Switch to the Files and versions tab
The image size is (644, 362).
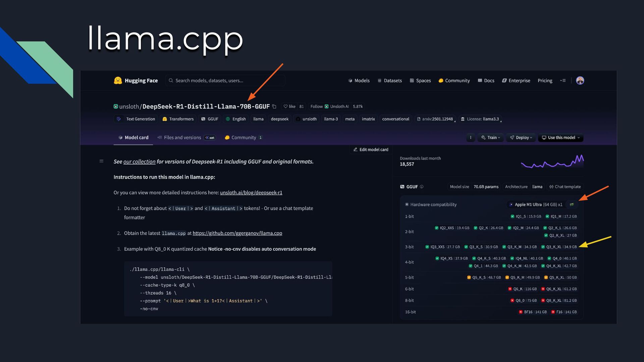pos(182,138)
